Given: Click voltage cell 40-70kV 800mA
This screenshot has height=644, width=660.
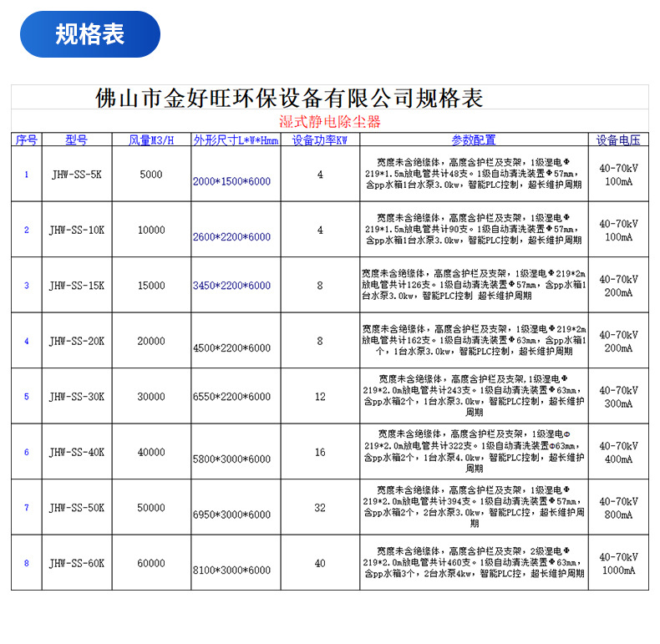Looking at the screenshot, I should pyautogui.click(x=618, y=508).
